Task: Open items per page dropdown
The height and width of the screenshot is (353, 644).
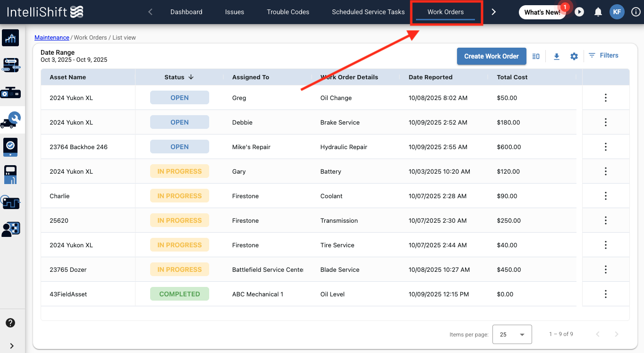Action: point(512,334)
